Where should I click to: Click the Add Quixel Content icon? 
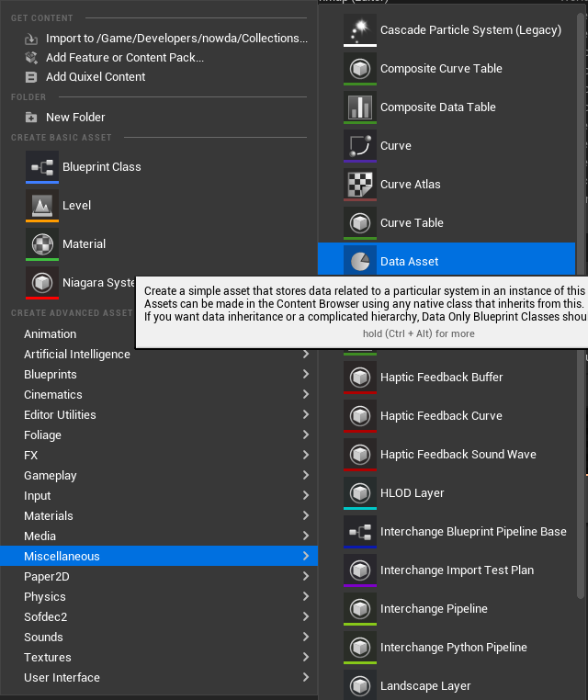tap(31, 77)
